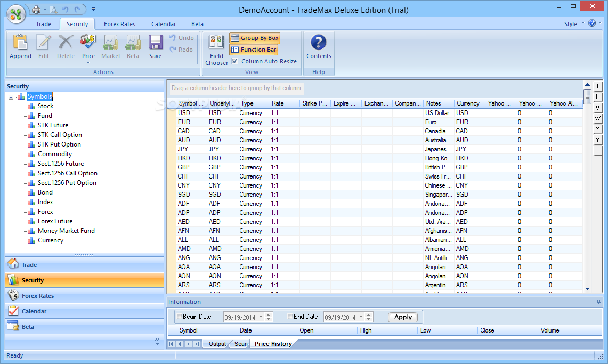
Task: Pin the Information panel
Action: coord(598,302)
